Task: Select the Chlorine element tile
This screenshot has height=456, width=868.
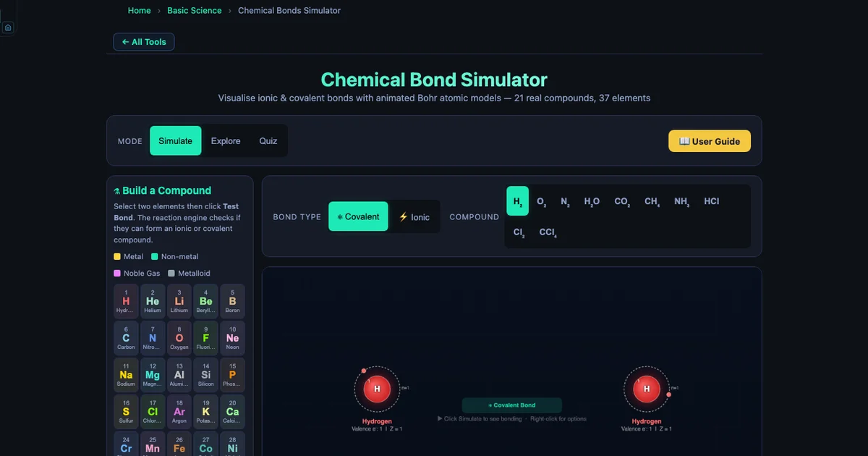Action: 153,412
